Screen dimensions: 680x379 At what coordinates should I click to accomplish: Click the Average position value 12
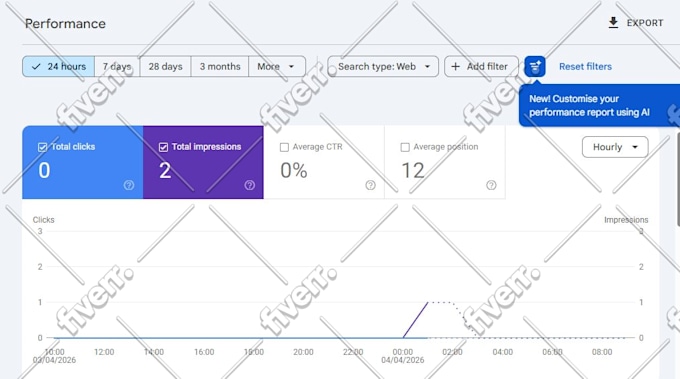412,170
